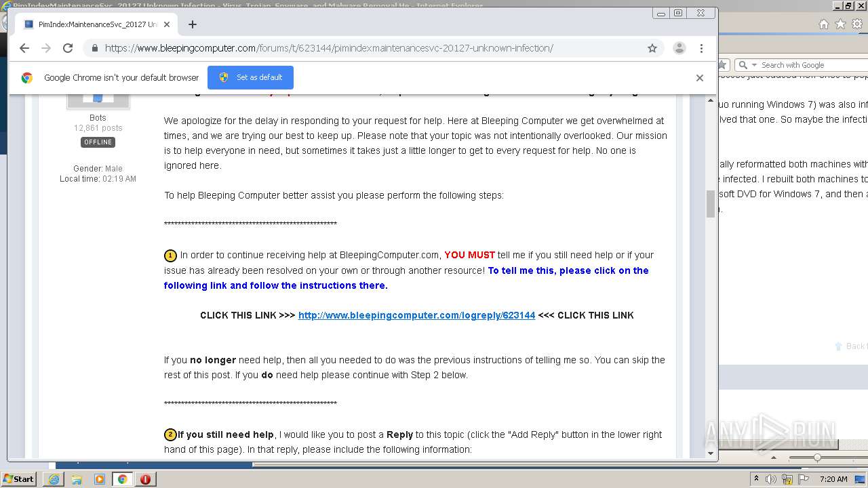868x488 pixels.
Task: Open the Chrome profile avatar
Action: pos(679,48)
